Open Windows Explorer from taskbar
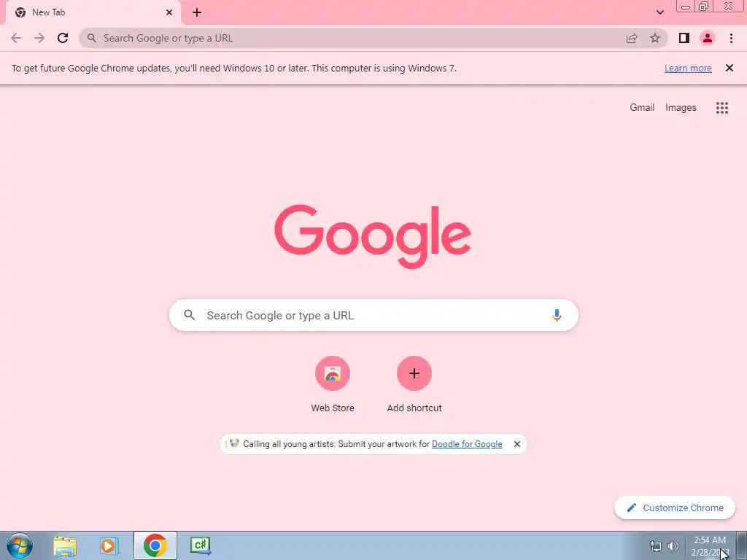747x560 pixels. click(x=65, y=545)
